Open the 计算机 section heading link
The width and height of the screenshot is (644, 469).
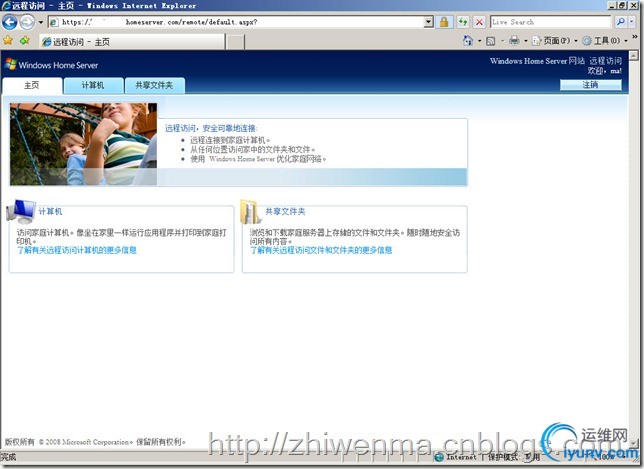coord(50,212)
